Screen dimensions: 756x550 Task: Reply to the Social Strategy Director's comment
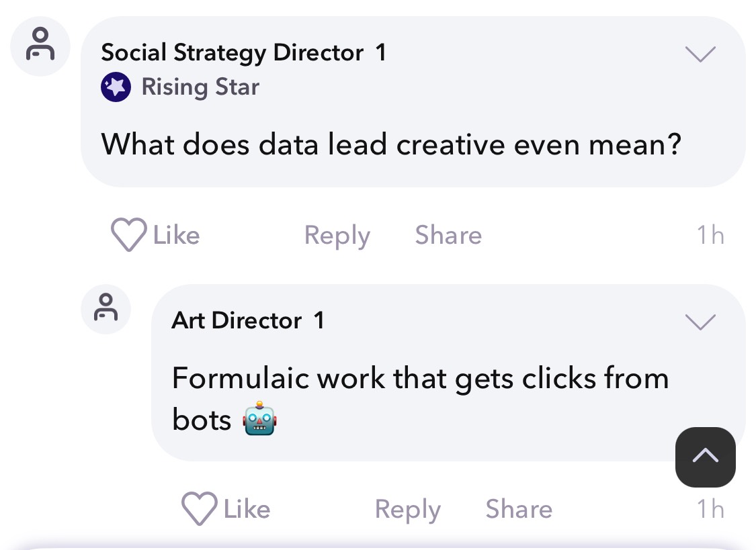tap(337, 236)
